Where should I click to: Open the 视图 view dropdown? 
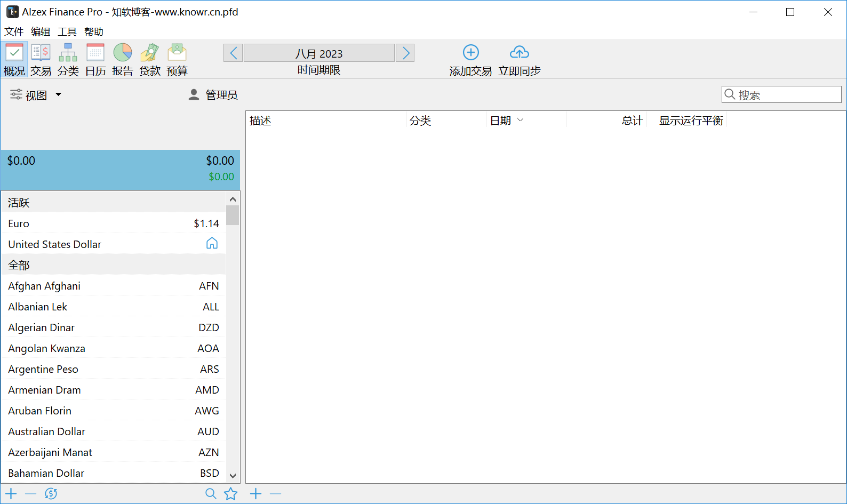[36, 95]
